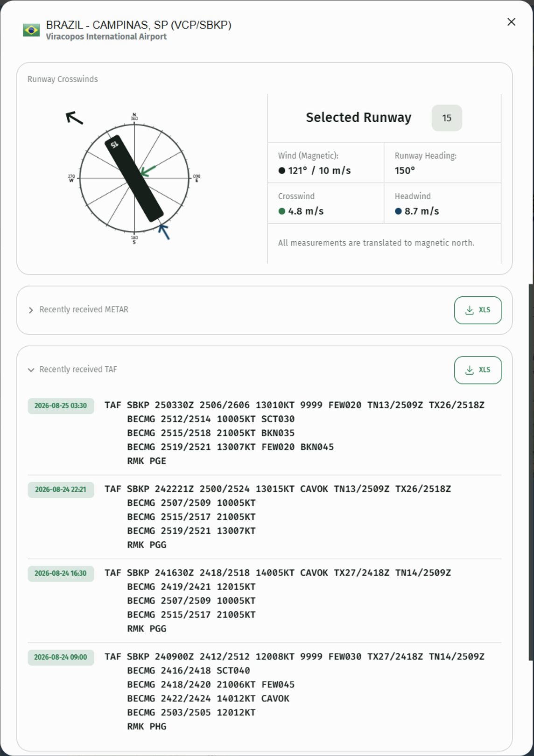Click line 'BECMG 2512/2514 10005KT SCT030'
Viewport: 534px width, 756px height.
(211, 419)
